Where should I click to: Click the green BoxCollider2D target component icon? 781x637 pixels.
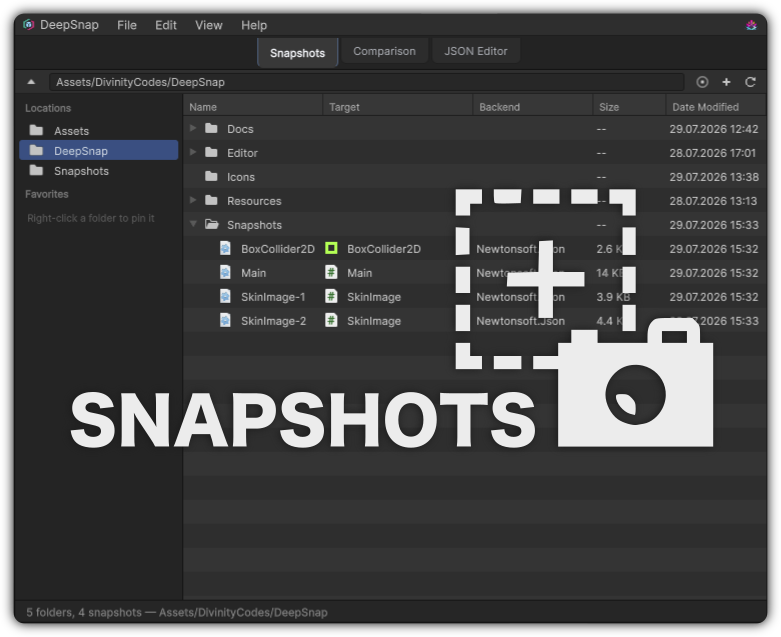331,248
